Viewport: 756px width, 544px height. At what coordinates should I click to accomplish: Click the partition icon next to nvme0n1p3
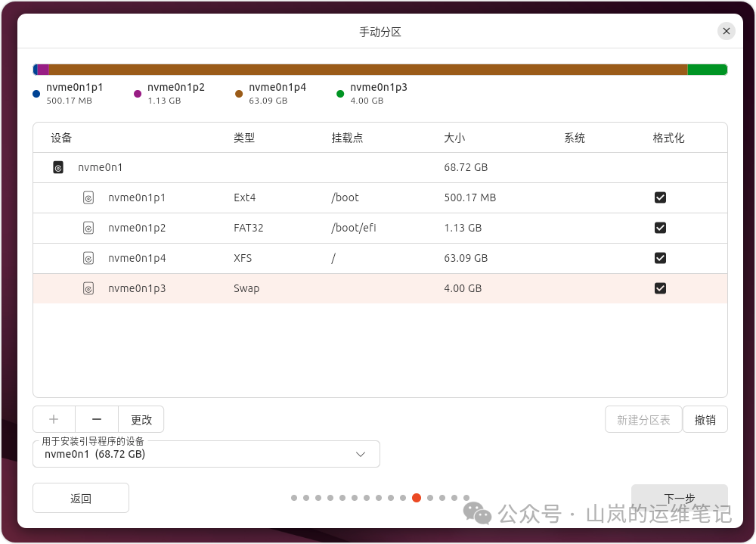pos(88,288)
